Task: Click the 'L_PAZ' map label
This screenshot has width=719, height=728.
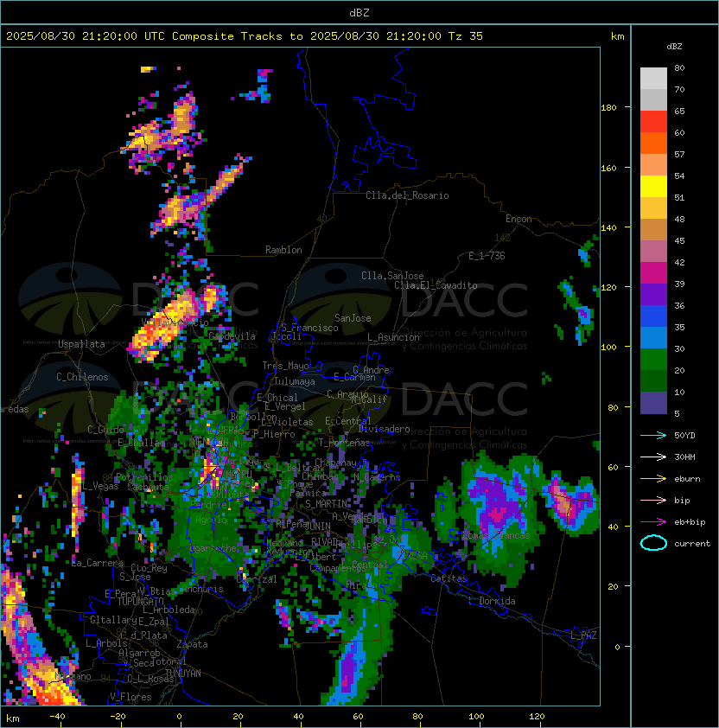Action: click(x=583, y=635)
